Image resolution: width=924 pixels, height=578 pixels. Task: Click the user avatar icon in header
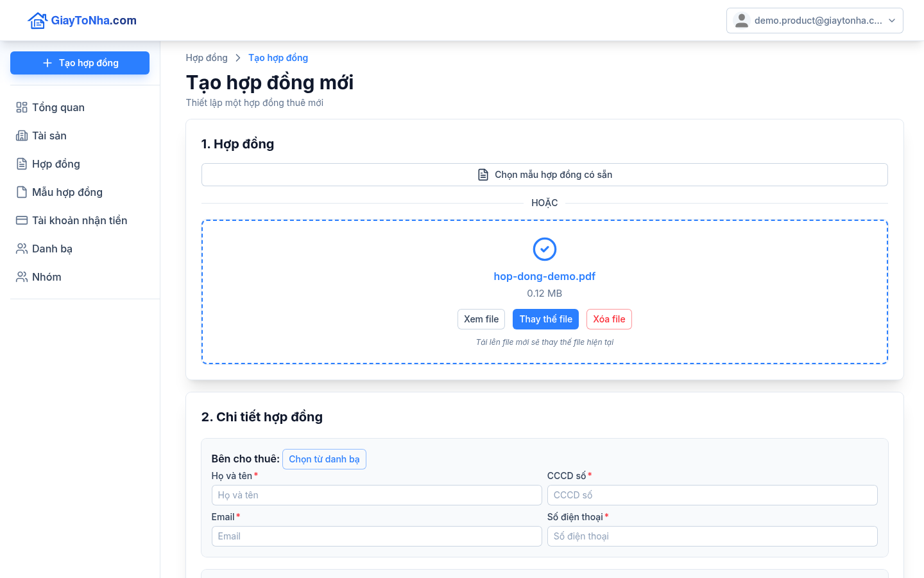point(742,21)
